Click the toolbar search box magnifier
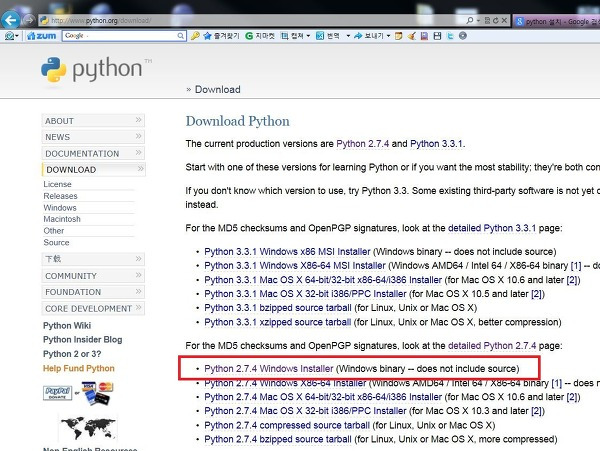This screenshot has width=600, height=451. [181, 36]
